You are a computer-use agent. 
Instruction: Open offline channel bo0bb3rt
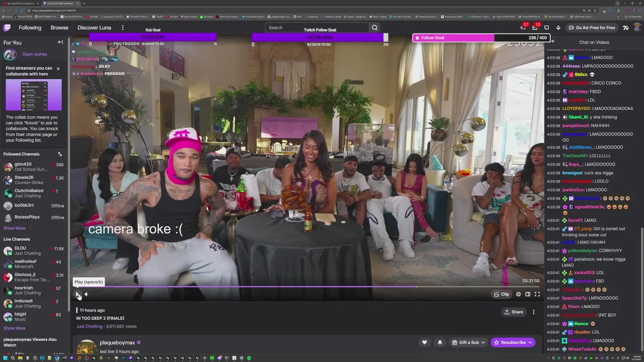[x=34, y=206]
